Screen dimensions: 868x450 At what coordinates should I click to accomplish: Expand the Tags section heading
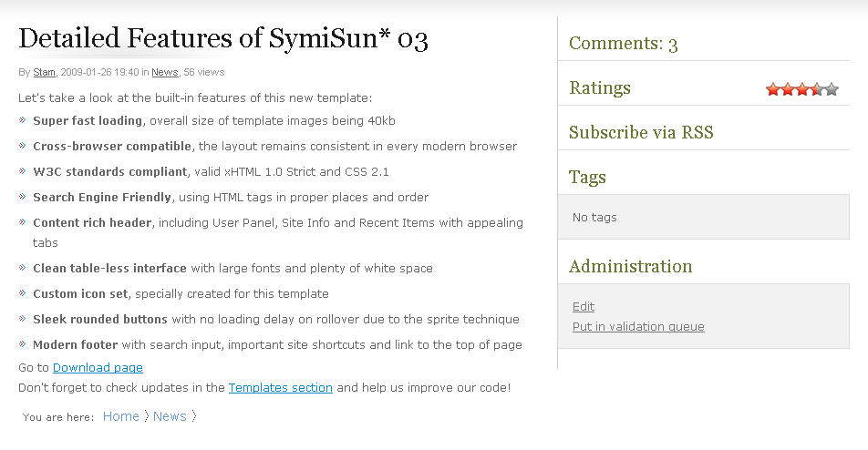coord(587,177)
